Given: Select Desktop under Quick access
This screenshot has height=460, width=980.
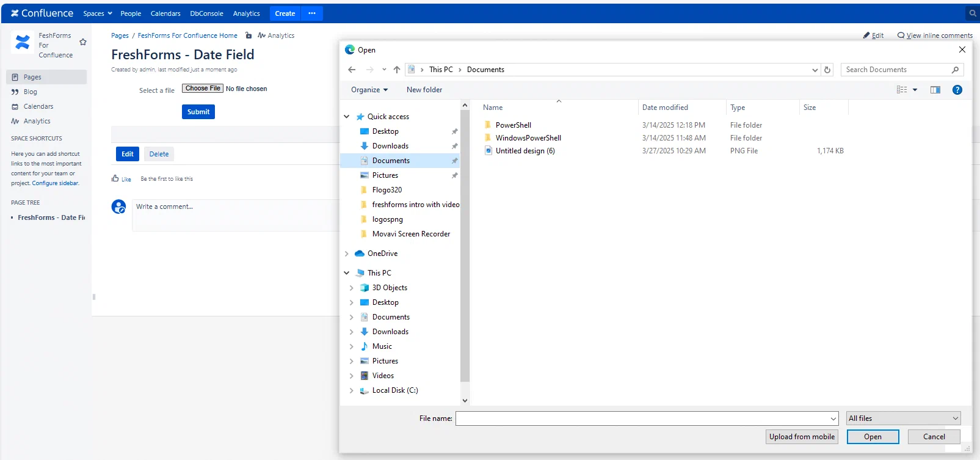Looking at the screenshot, I should coord(385,131).
